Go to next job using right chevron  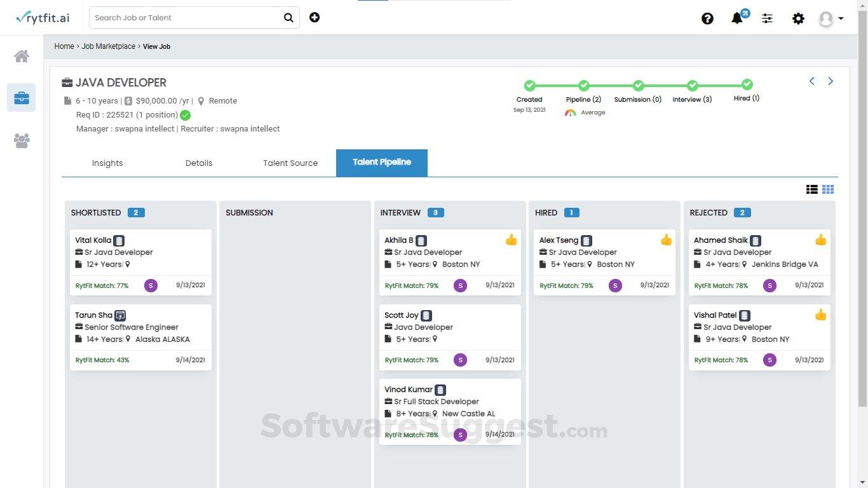[831, 81]
